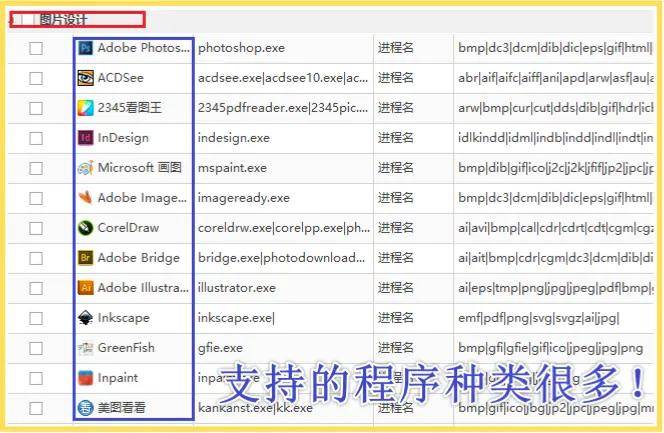Screen dimensions: 664x433
Task: Click the GreenFish icon
Action: click(86, 348)
